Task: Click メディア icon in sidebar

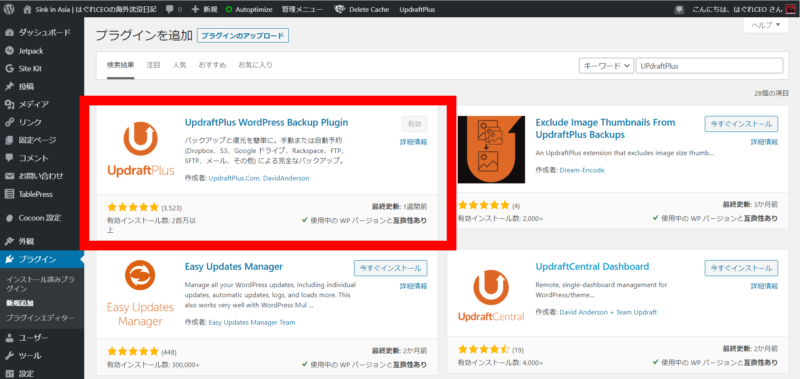Action: [9, 105]
